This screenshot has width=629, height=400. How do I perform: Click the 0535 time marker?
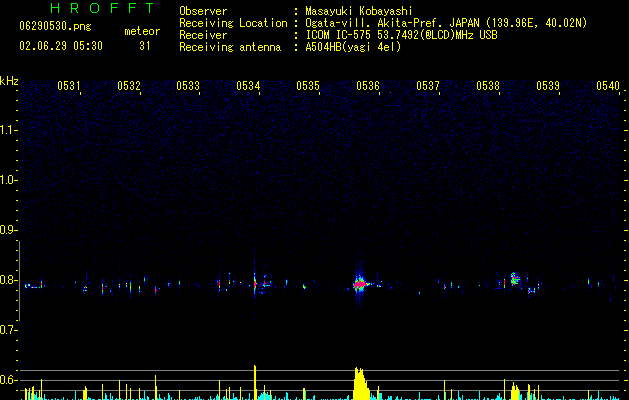[x=308, y=86]
